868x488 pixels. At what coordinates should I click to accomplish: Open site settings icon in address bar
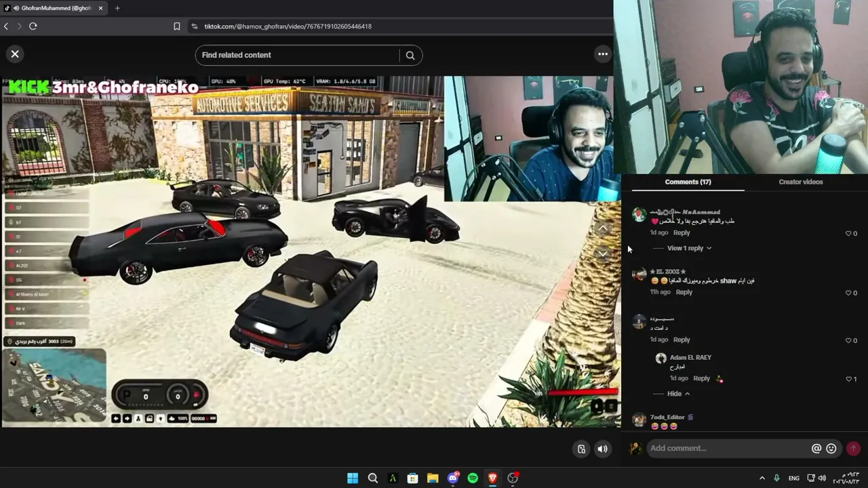click(x=195, y=26)
